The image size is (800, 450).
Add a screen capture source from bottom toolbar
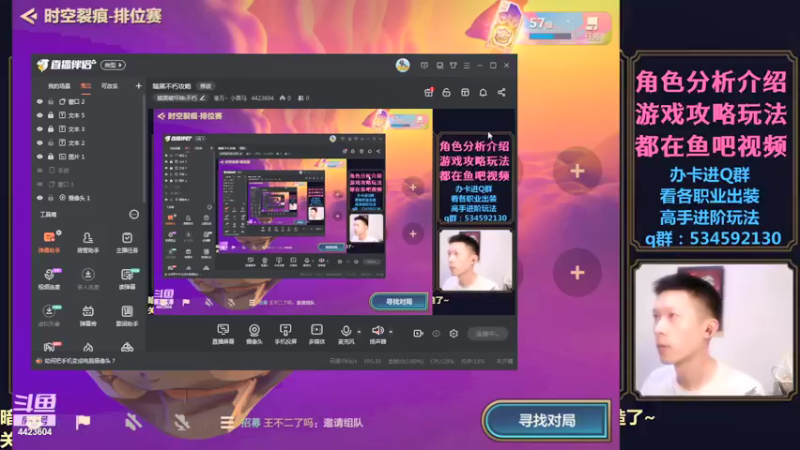point(223,334)
